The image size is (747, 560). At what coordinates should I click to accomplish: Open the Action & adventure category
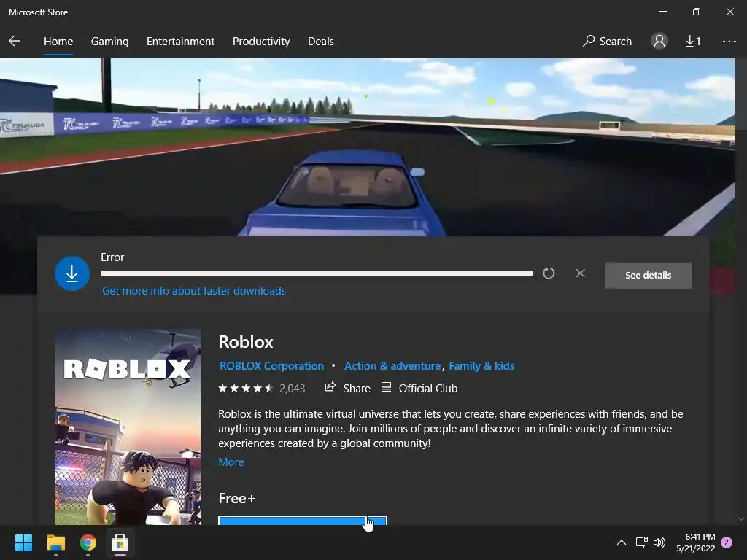click(392, 366)
